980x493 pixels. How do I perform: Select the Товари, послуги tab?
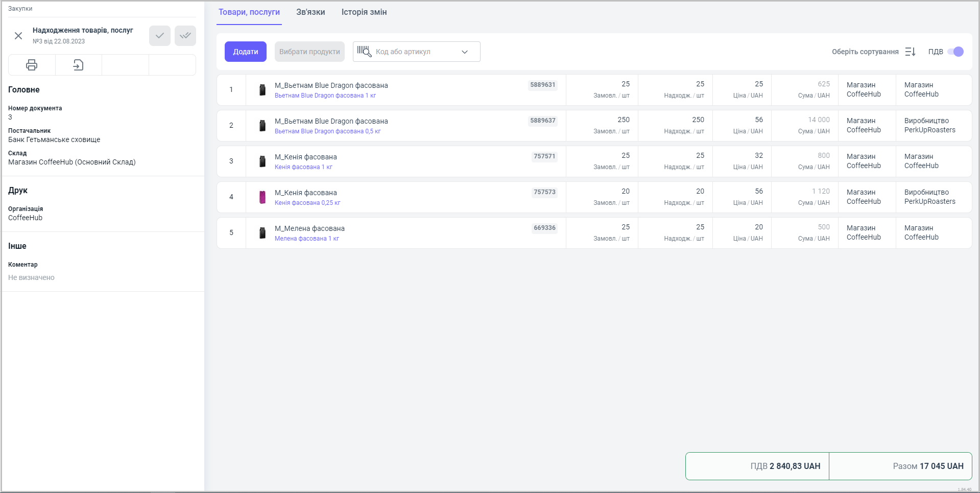tap(249, 12)
